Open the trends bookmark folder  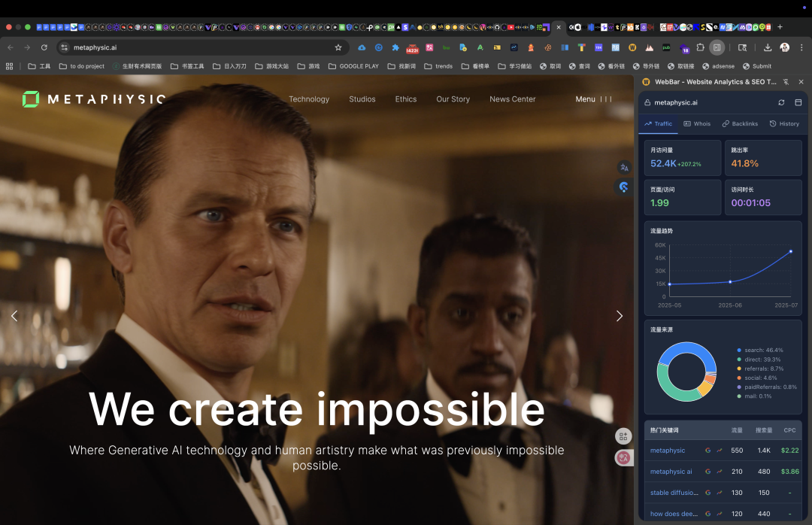[438, 66]
